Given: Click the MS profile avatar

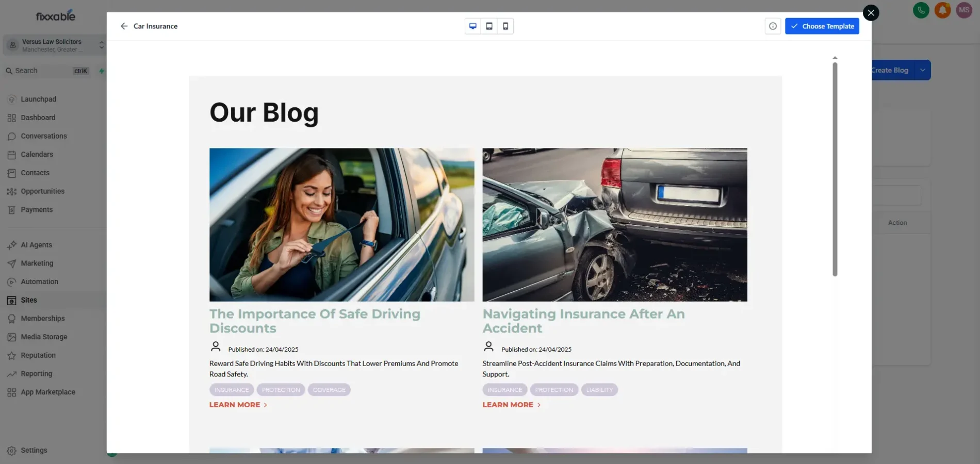Looking at the screenshot, I should click(x=964, y=10).
